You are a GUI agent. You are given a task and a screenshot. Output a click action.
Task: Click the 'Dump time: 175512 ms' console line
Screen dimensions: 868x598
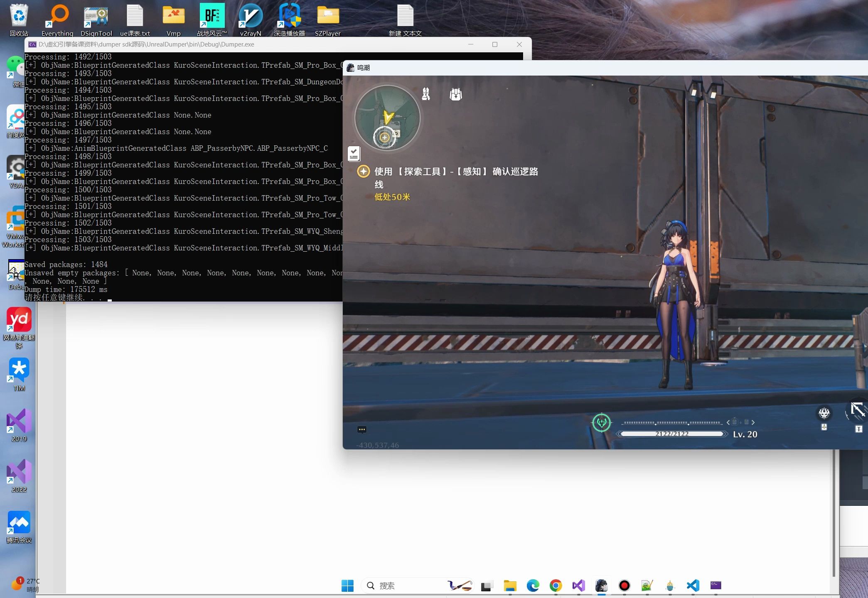tap(66, 289)
